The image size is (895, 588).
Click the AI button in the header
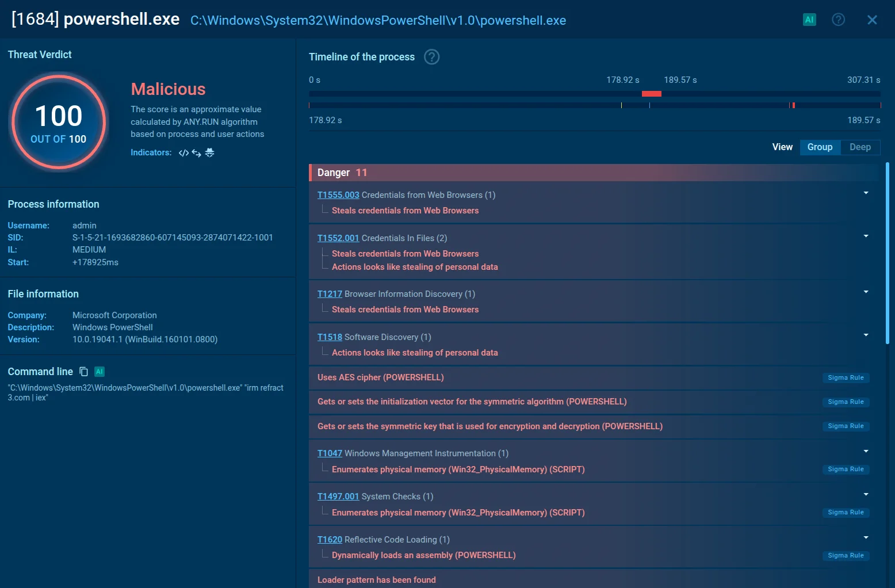(x=809, y=20)
